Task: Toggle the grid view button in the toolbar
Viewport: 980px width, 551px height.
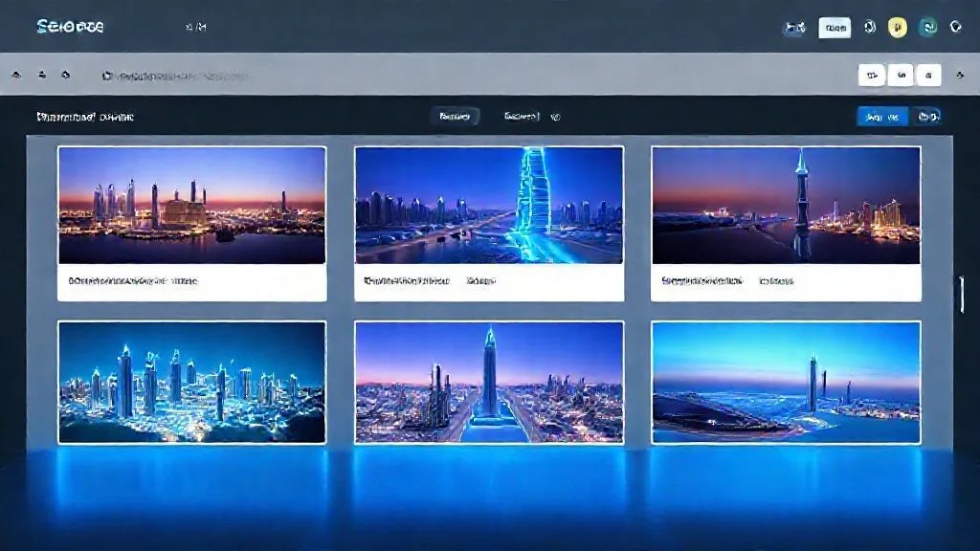Action: point(902,74)
